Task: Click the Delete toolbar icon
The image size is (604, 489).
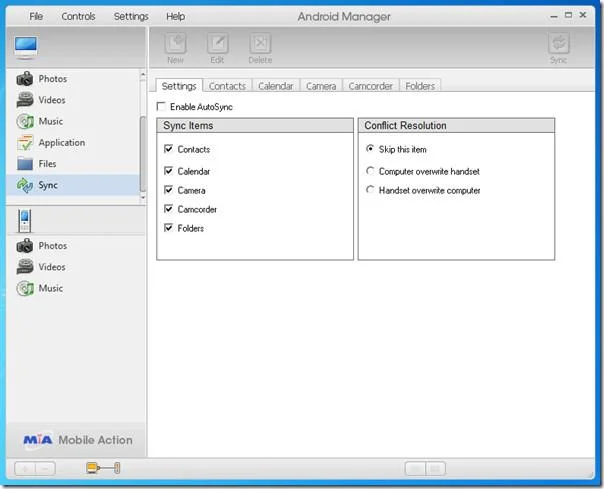Action: pos(260,43)
